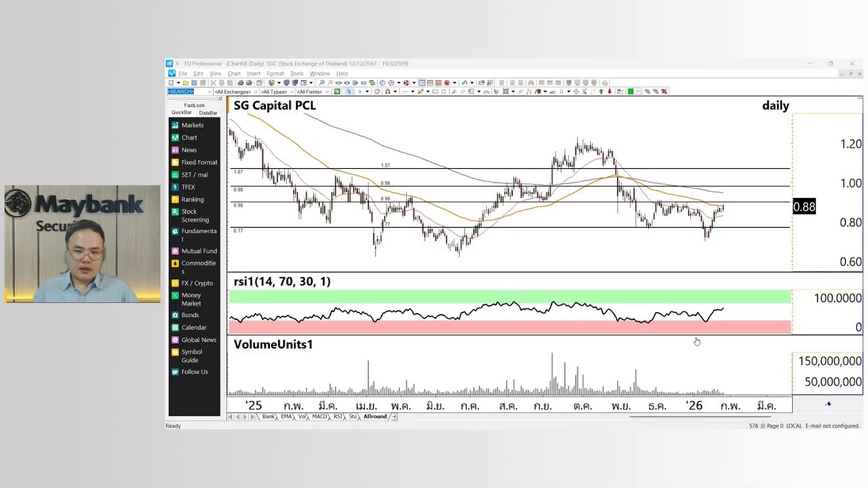Pick the green color swatch
Viewport: 868px width, 488px height.
[x=631, y=91]
